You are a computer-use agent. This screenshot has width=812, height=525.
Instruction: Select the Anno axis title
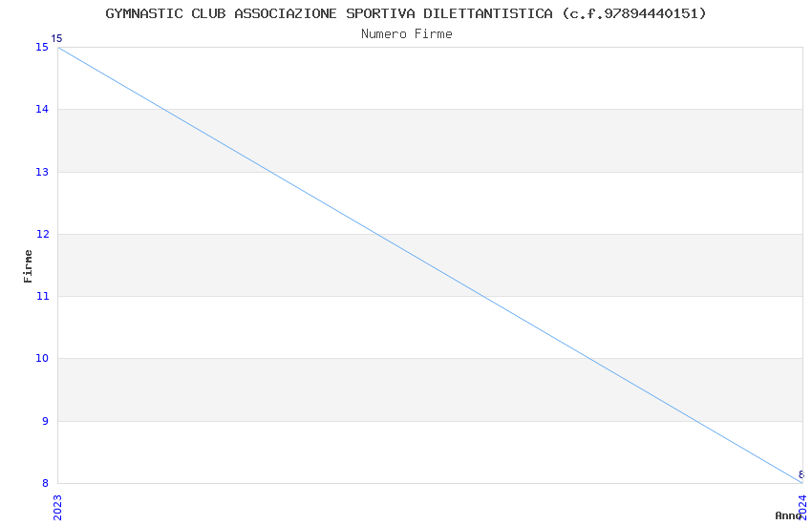tap(787, 515)
